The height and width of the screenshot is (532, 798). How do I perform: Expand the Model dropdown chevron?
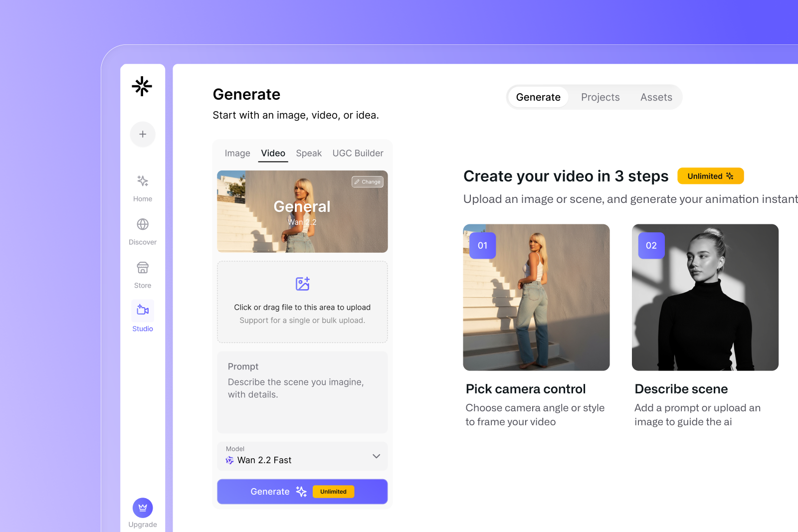point(376,456)
